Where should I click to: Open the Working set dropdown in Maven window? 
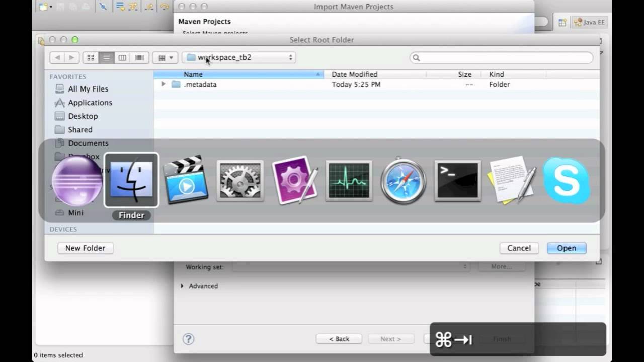coord(351,267)
